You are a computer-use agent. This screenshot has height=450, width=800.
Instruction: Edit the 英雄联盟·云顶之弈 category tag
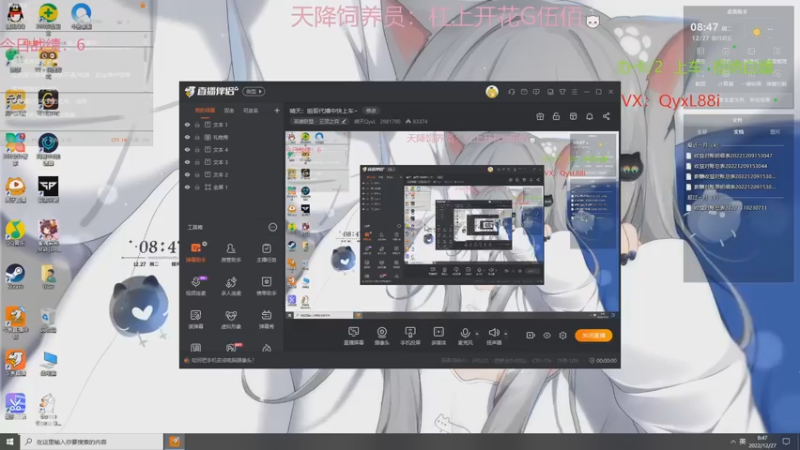click(319, 121)
